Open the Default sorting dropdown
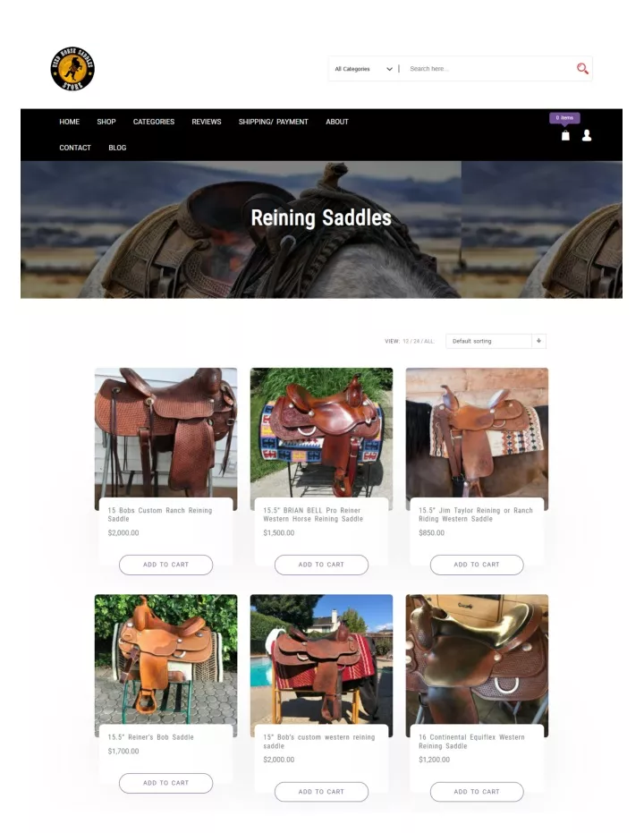 (x=496, y=341)
